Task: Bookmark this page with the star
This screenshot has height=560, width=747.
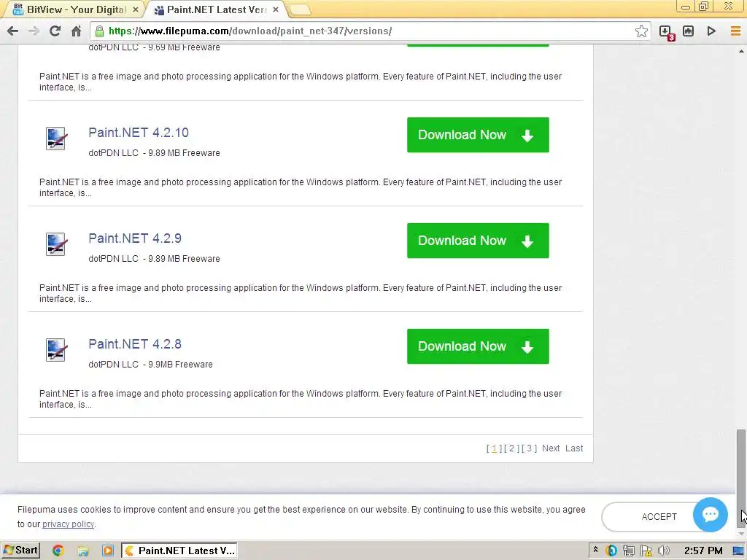Action: click(641, 31)
